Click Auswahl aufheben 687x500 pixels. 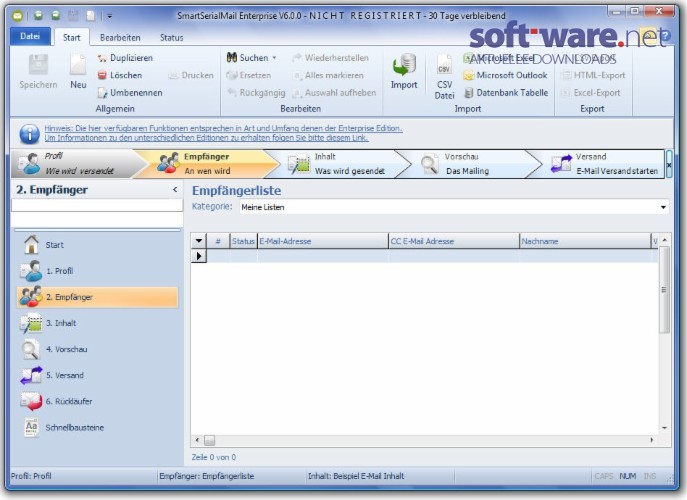point(334,93)
